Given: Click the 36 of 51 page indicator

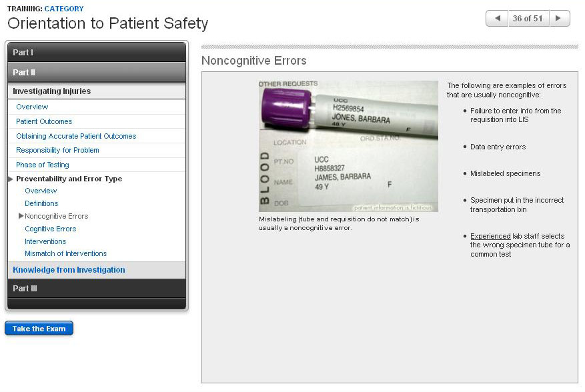Looking at the screenshot, I should coord(528,19).
